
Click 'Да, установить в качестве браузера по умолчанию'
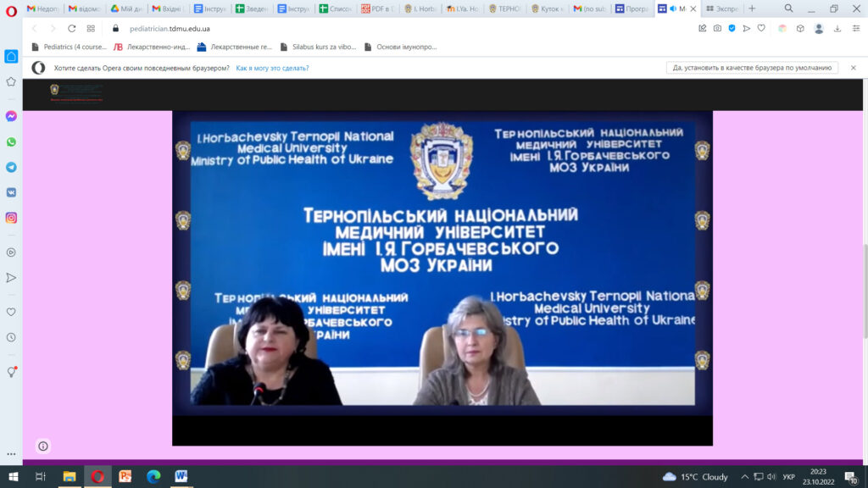[x=753, y=68]
